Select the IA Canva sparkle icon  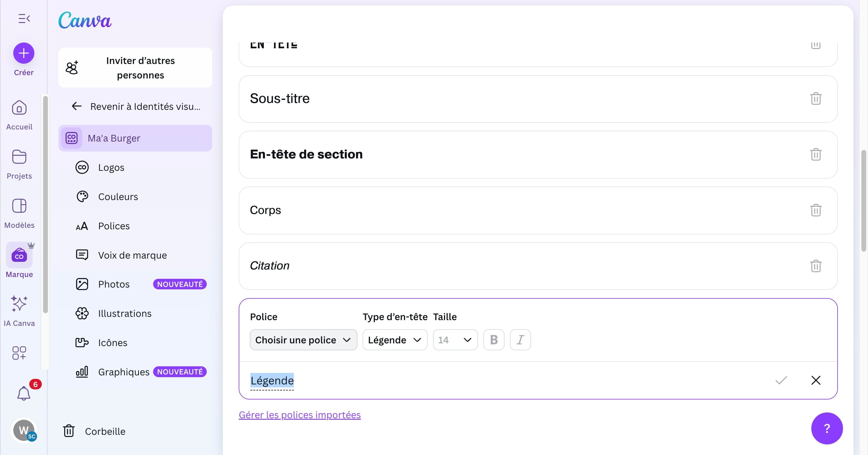click(x=19, y=304)
